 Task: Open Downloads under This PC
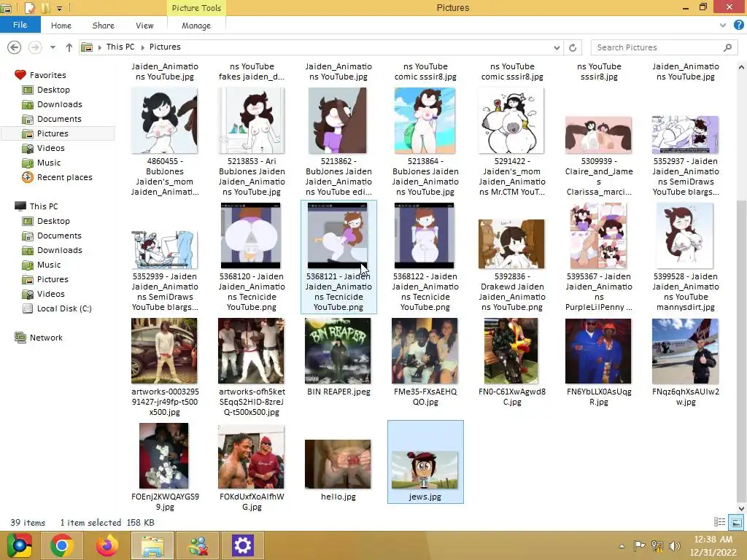tap(60, 250)
